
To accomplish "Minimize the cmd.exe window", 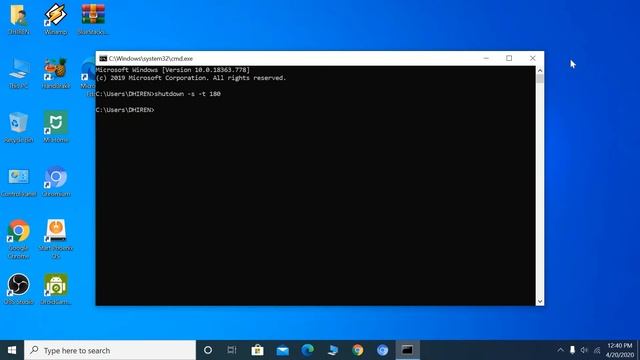I will pos(486,58).
